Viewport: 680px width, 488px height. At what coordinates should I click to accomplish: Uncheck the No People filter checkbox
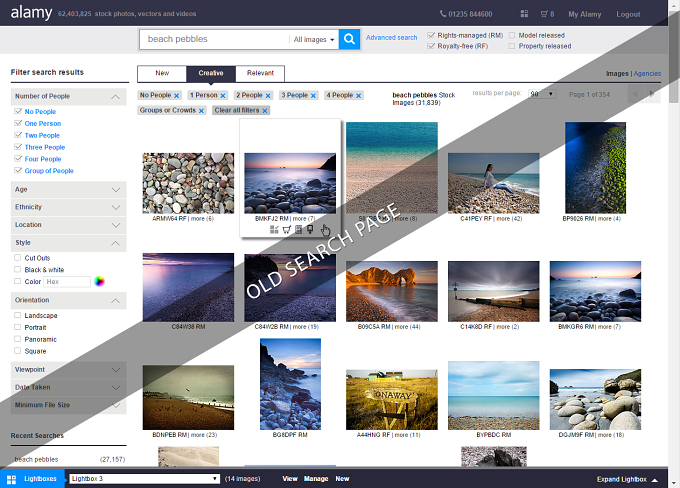tap(18, 111)
